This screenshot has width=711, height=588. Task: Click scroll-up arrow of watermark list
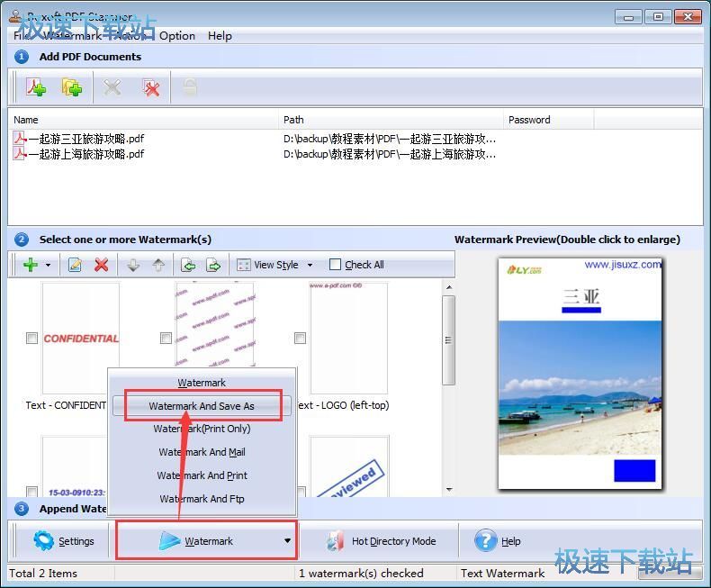pos(449,287)
